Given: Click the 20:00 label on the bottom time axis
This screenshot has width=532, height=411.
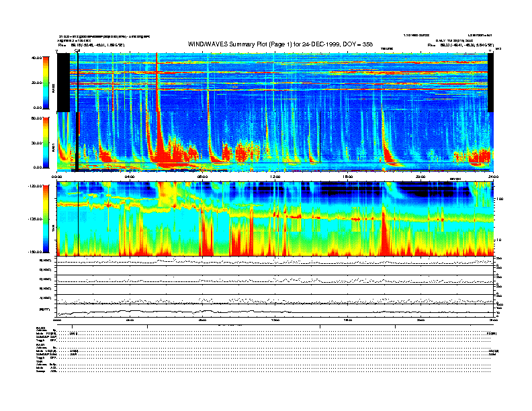Looking at the screenshot, I should coord(420,320).
